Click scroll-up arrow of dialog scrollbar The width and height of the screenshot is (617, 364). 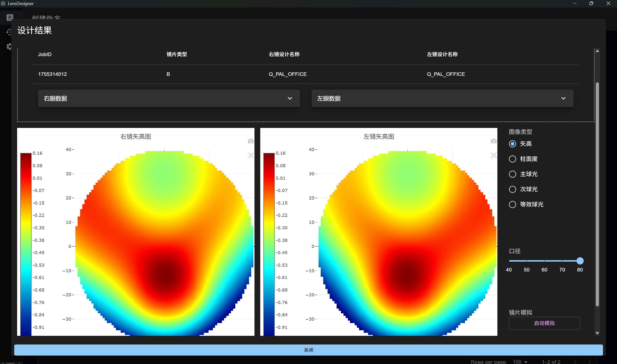[x=597, y=51]
